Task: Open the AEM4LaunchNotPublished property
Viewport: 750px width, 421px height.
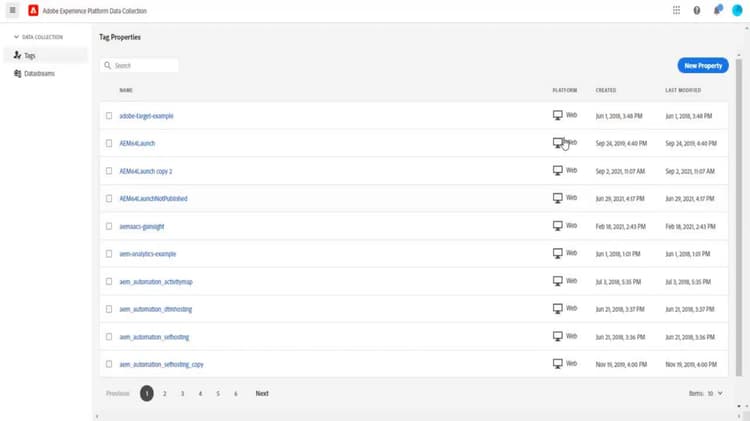Action: click(x=153, y=199)
